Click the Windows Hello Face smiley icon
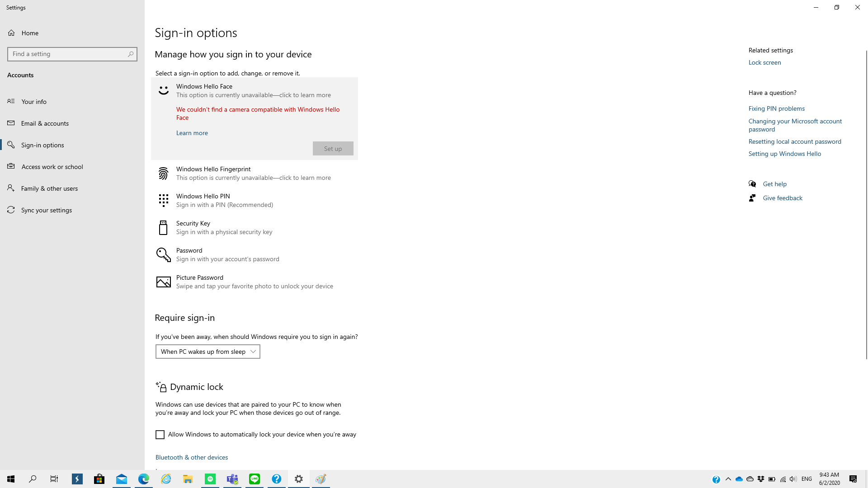Screen dimensions: 868x488 (163, 91)
